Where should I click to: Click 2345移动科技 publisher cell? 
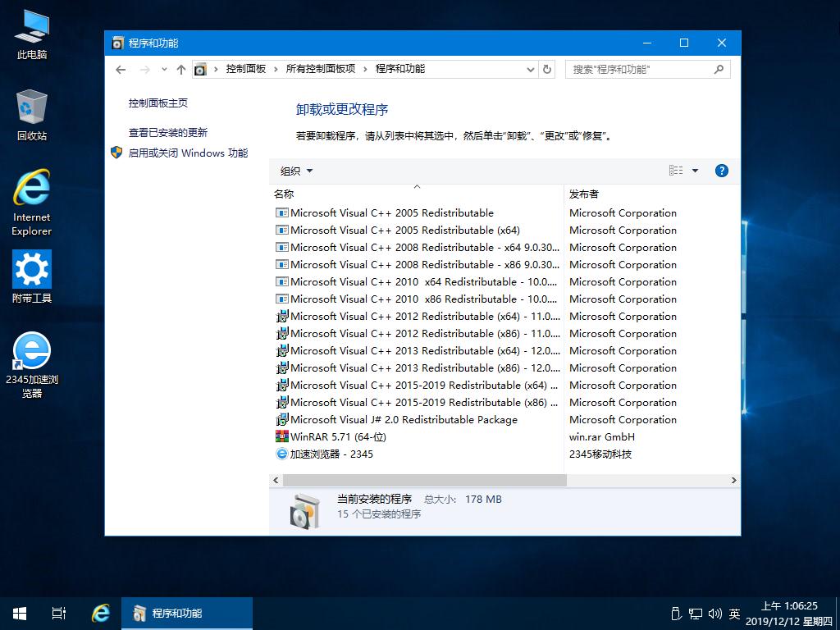pos(600,454)
